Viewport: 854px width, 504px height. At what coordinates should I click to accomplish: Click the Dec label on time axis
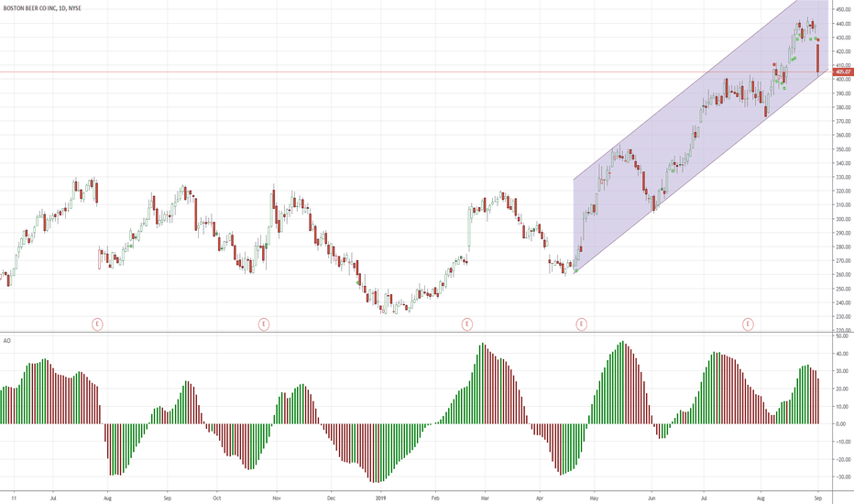click(331, 498)
